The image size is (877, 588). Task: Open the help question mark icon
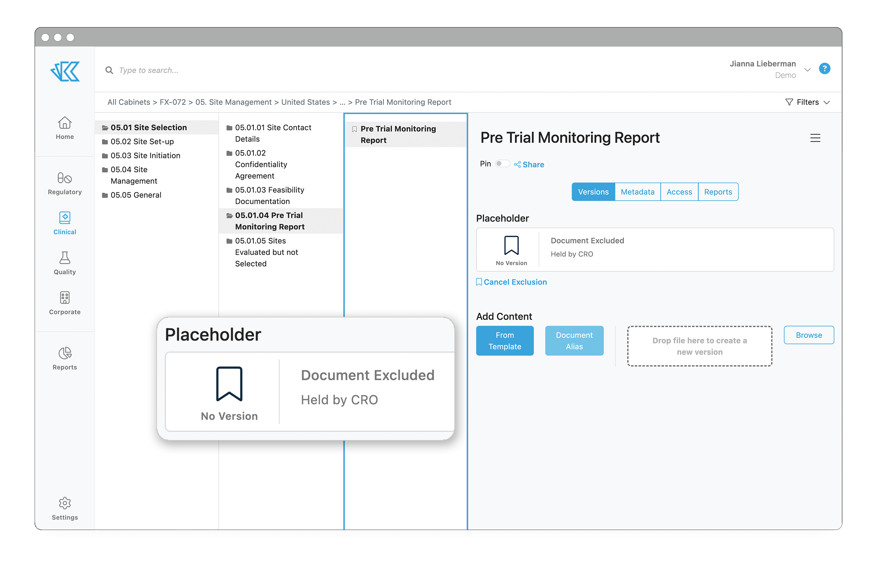(x=824, y=68)
